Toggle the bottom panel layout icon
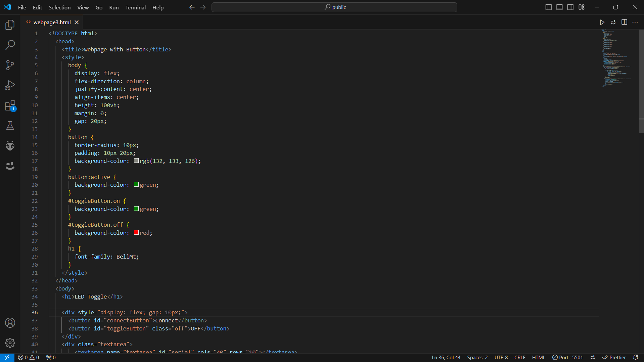The image size is (644, 362). (559, 7)
